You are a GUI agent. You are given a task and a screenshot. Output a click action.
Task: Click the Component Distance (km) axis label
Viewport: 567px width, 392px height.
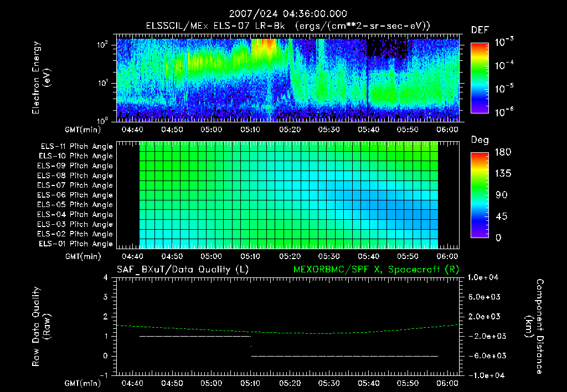[534, 327]
